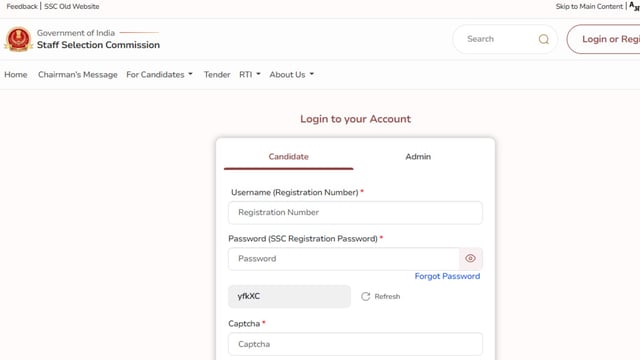The image size is (640, 360).
Task: Visit the SSC Old Website link
Action: point(71,7)
